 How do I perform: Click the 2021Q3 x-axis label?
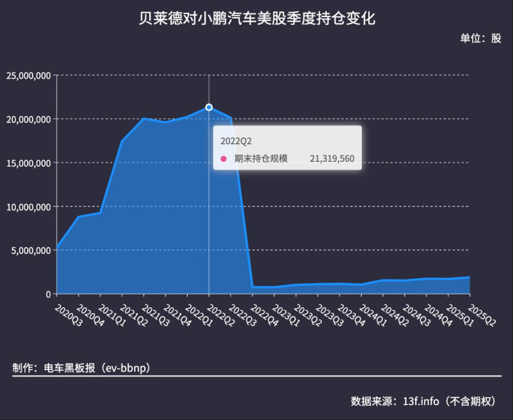[156, 315]
